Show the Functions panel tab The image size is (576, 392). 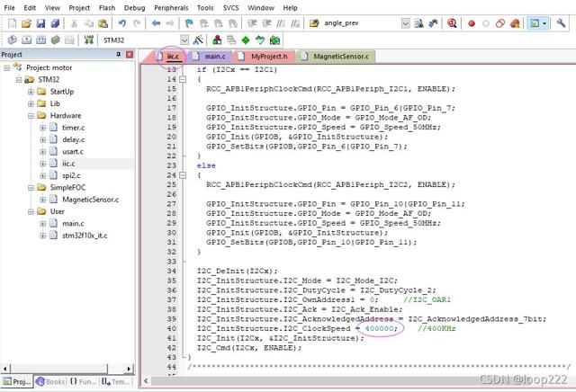(x=83, y=381)
